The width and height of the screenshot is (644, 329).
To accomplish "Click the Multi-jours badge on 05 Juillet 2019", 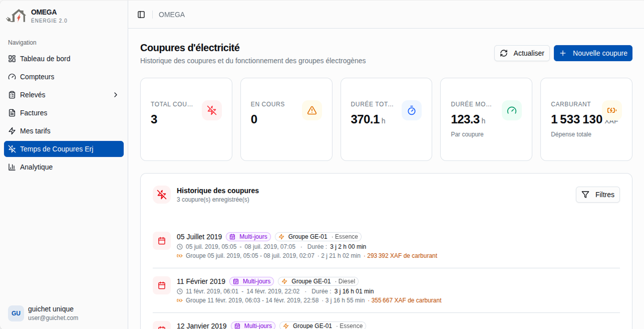I will 248,237.
